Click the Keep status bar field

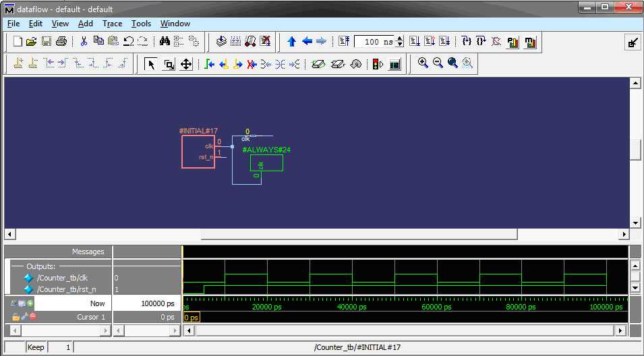(36, 347)
